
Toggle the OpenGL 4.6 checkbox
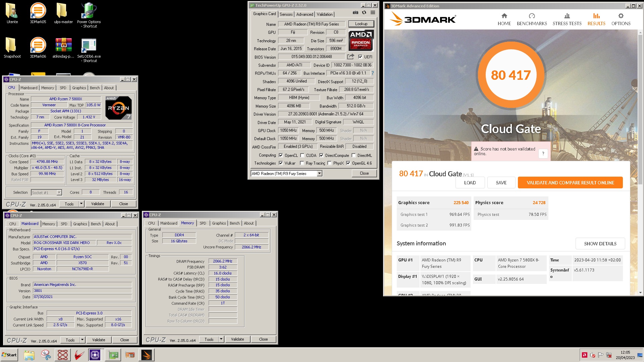point(348,163)
